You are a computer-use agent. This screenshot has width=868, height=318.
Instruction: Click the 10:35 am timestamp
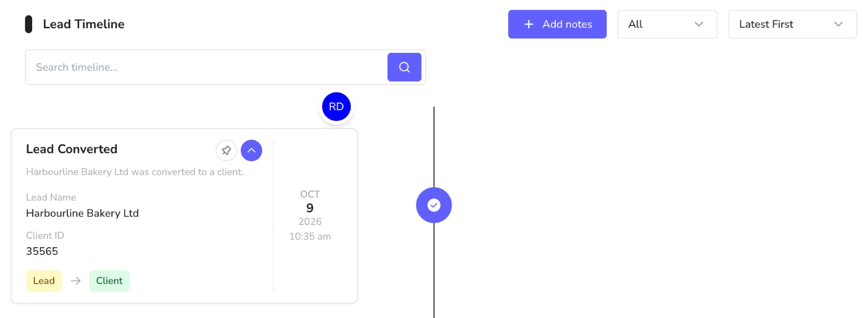310,237
